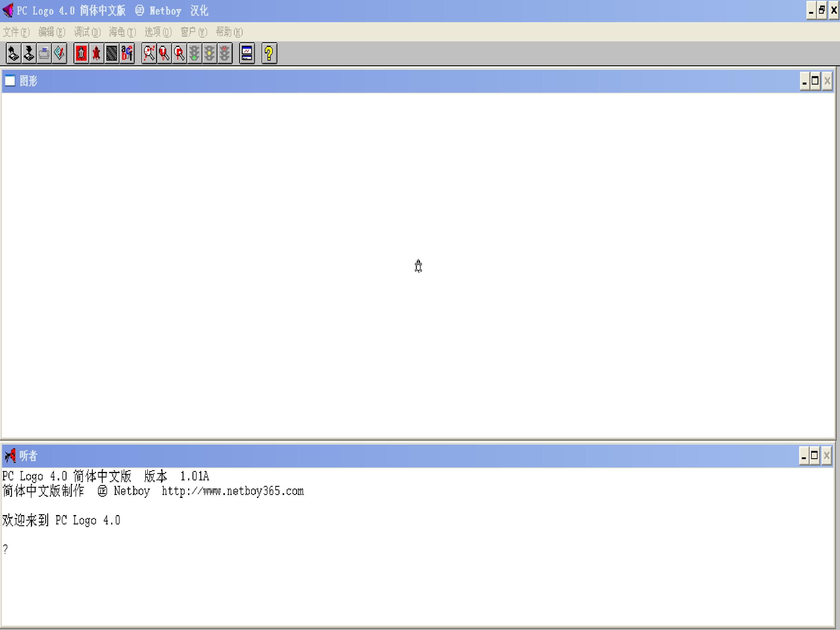Click the red traffic light icon
Viewport: 840px width, 630px height.
point(224,53)
